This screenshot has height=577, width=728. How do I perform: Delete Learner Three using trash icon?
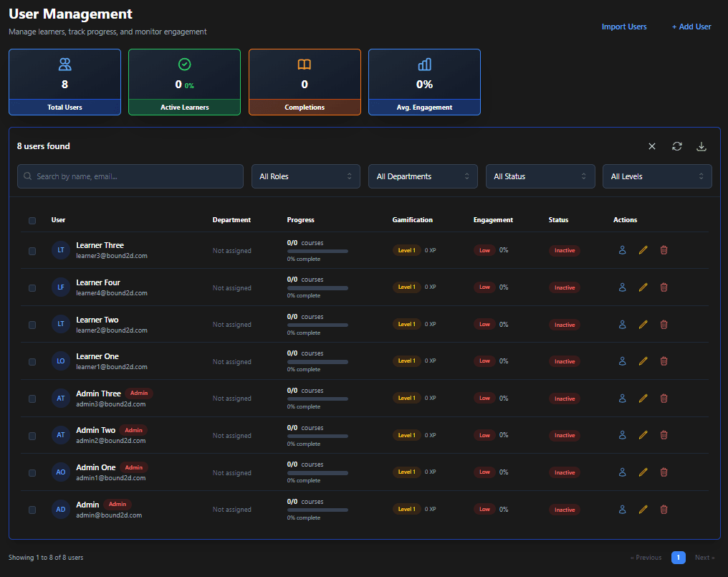664,250
